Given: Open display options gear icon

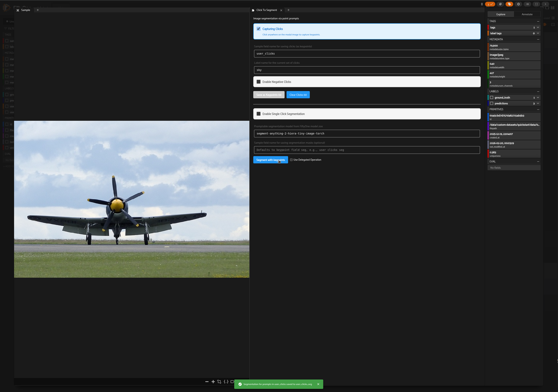Looking at the screenshot, I should [518, 4].
